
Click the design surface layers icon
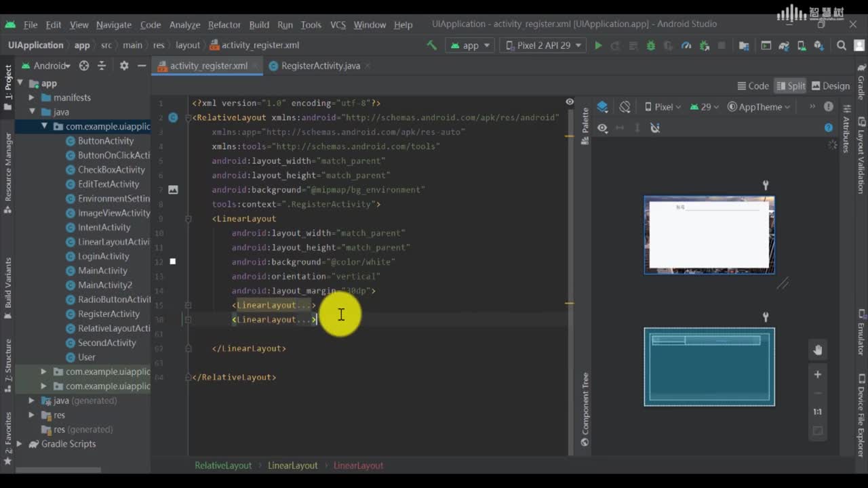pyautogui.click(x=602, y=106)
